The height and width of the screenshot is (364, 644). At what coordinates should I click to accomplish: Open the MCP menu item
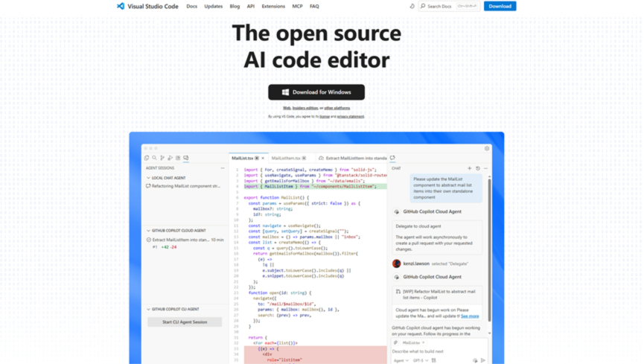click(297, 6)
